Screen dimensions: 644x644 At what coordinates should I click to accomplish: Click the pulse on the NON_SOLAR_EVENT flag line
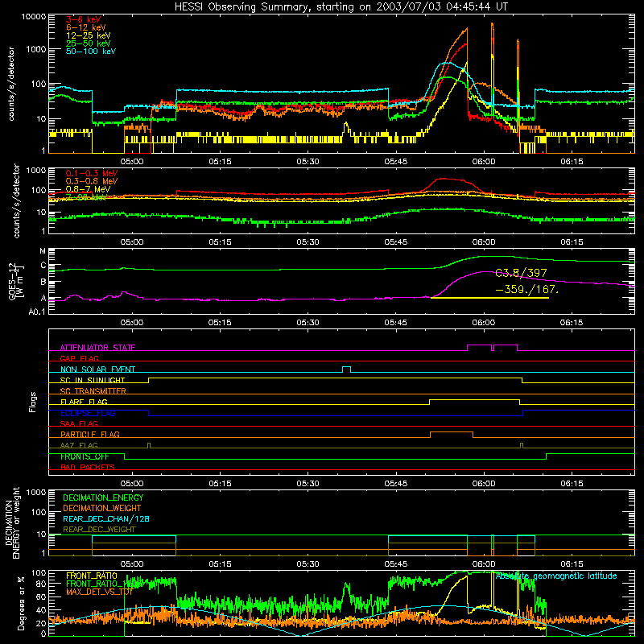click(x=347, y=369)
